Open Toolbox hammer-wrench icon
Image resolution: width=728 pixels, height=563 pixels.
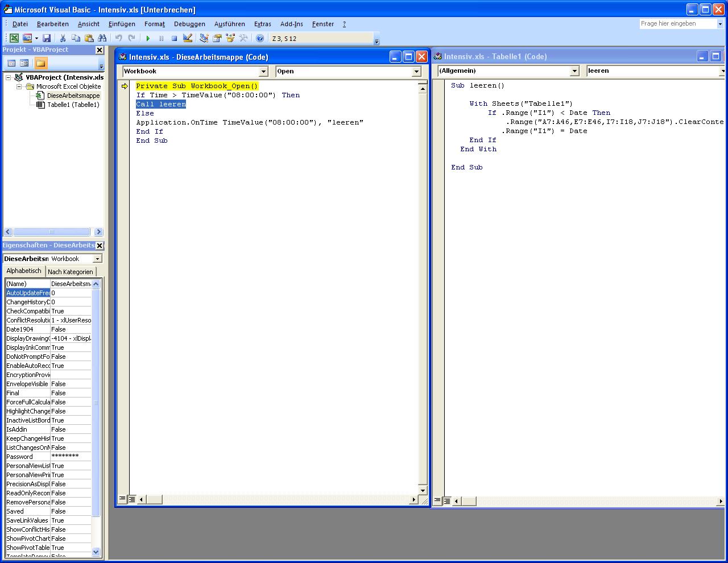pos(243,38)
